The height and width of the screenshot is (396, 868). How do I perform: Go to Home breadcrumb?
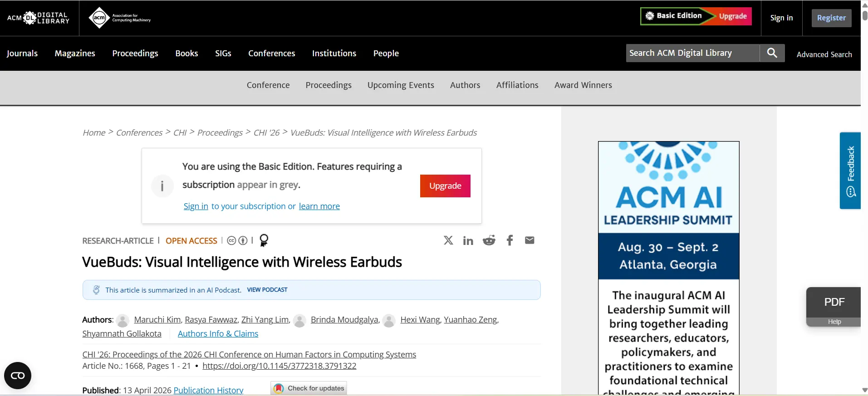[94, 132]
